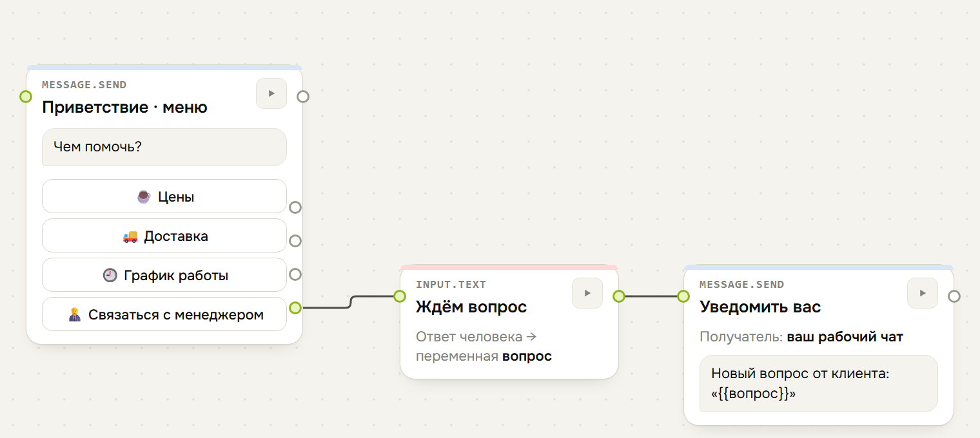Viewport: 980px width, 438px height.
Task: Click output connector next to Доставка button
Action: 295,241
